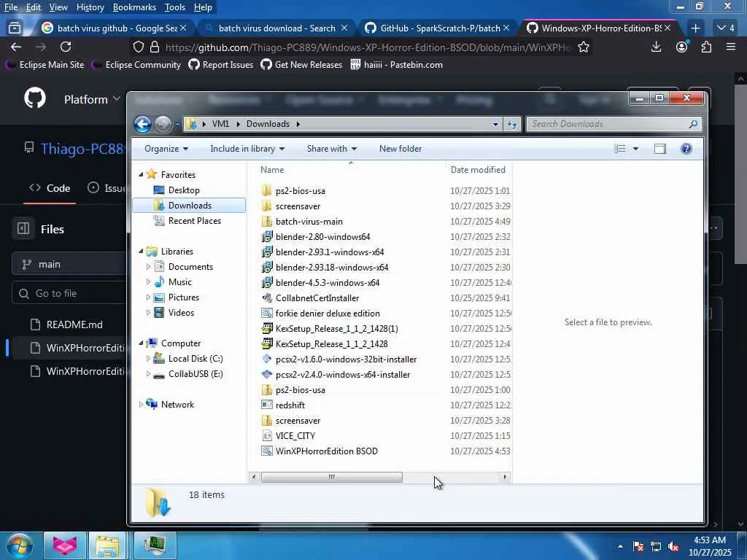Click file list scroll left arrow
Viewport: 747px width, 560px height.
click(253, 477)
